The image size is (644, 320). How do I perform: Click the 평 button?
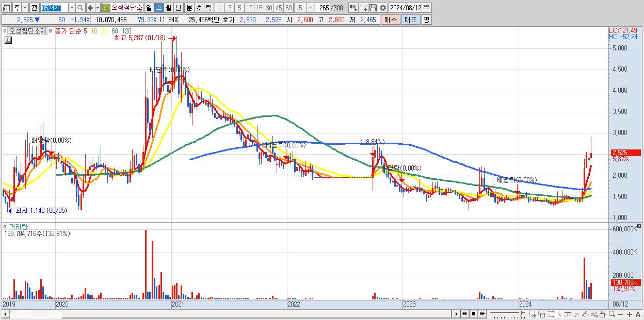coord(426,20)
